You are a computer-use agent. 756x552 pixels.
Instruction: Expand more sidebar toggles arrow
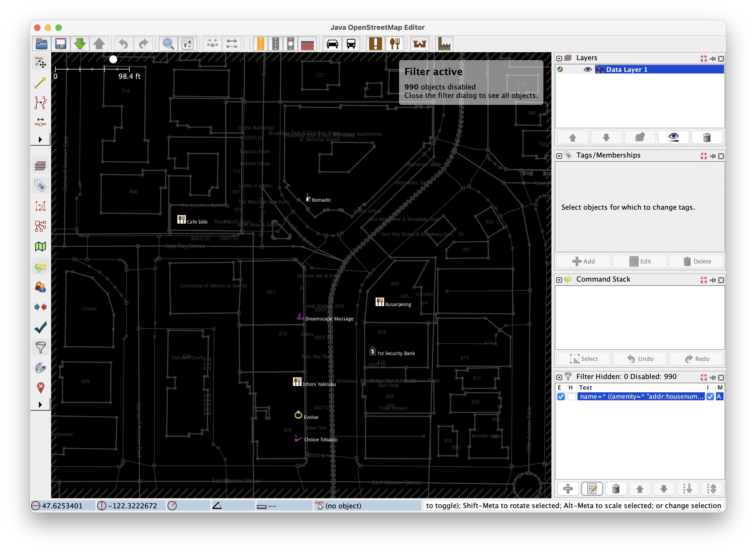pyautogui.click(x=40, y=405)
